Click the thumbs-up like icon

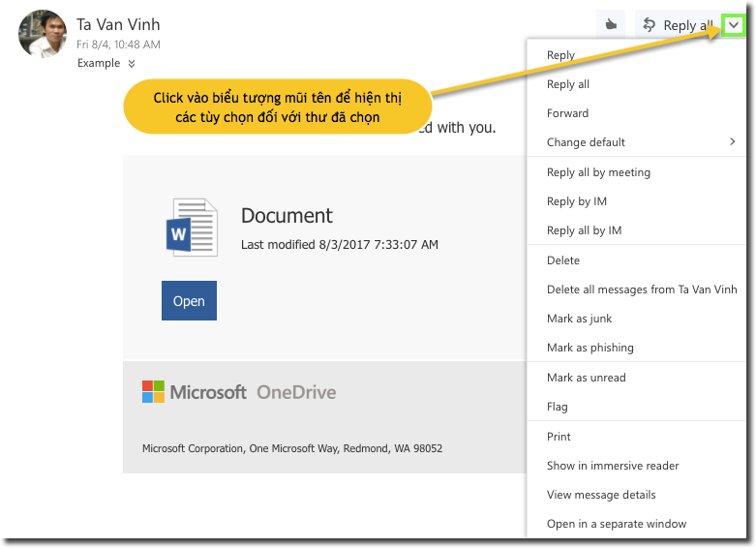tap(610, 25)
